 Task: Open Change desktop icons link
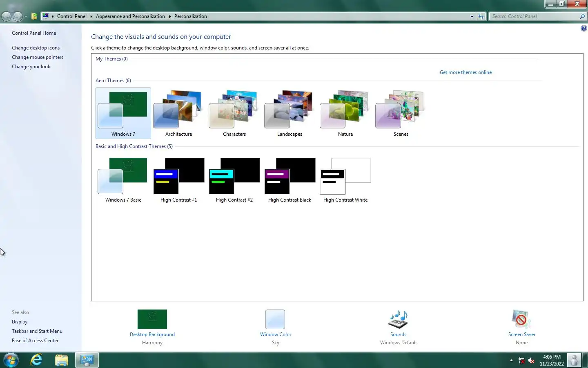coord(36,48)
